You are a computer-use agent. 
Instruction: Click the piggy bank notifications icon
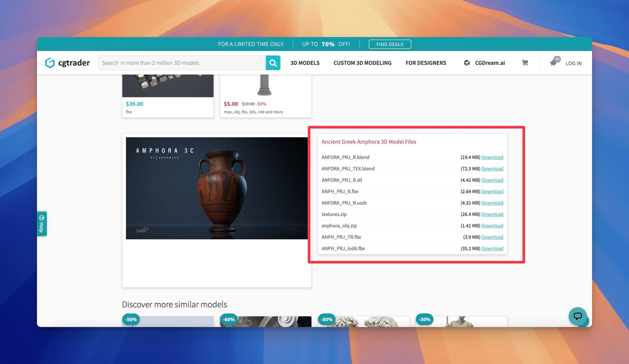553,63
